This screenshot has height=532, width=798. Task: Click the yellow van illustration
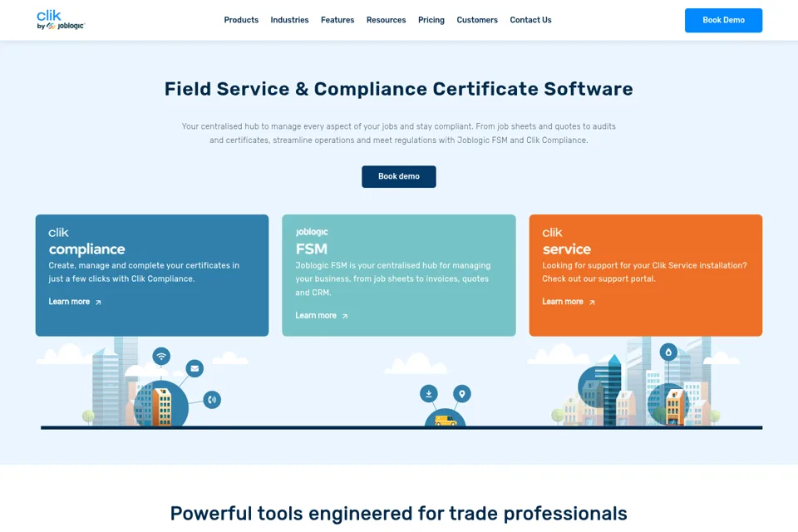click(x=446, y=421)
